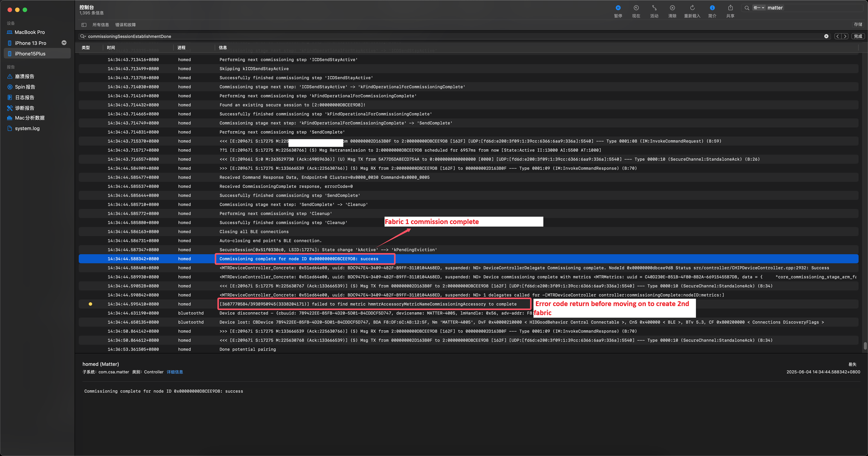Click the Pause (暂停) streaming icon
Image resolution: width=868 pixels, height=456 pixels.
[x=618, y=8]
